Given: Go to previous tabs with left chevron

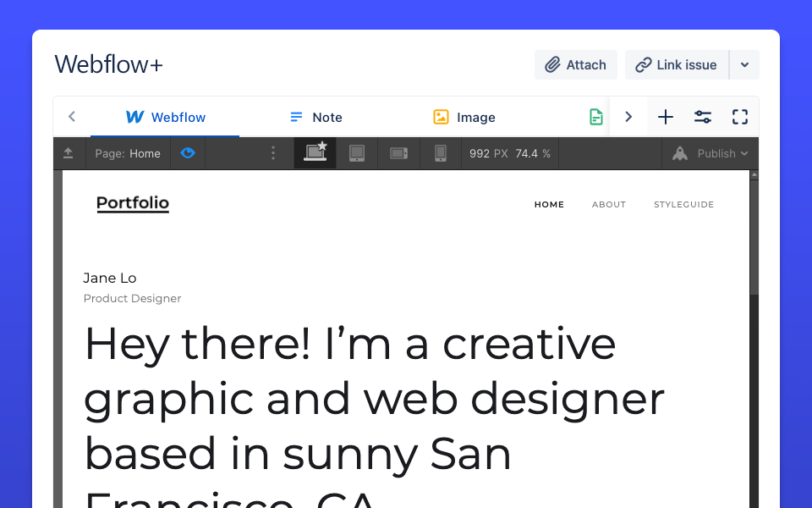Looking at the screenshot, I should coord(72,117).
